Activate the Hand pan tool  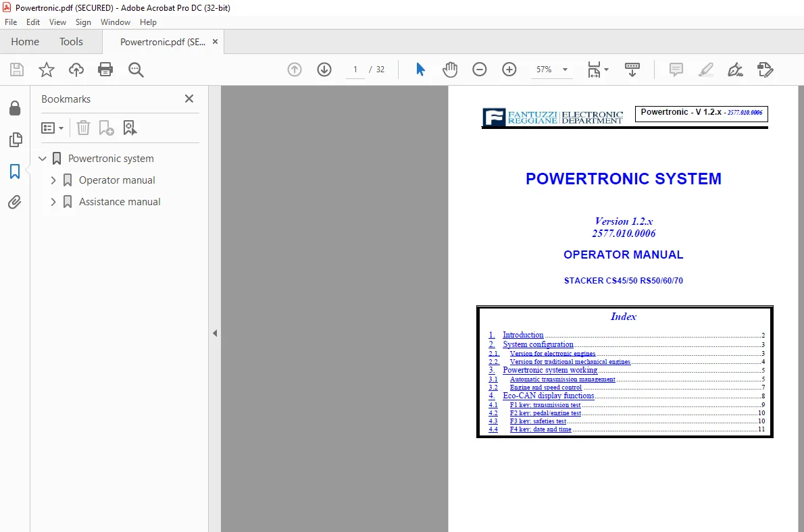coord(450,70)
